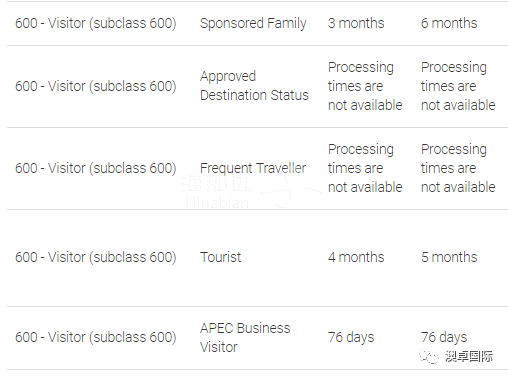The width and height of the screenshot is (508, 378).
Task: Click first 'not available' text in Frequent Traveller row
Action: click(x=365, y=187)
